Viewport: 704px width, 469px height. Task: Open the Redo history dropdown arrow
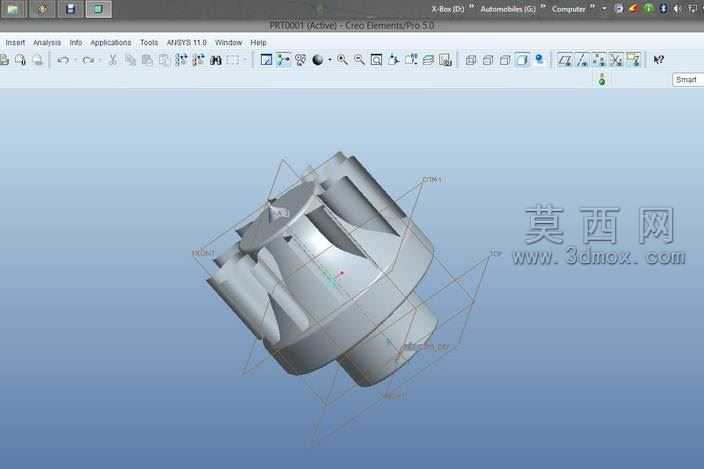click(x=100, y=60)
